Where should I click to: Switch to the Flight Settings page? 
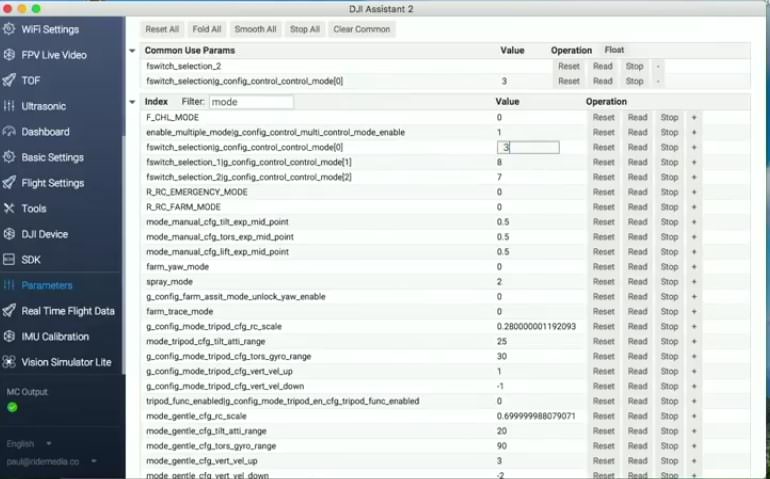pyautogui.click(x=52, y=183)
